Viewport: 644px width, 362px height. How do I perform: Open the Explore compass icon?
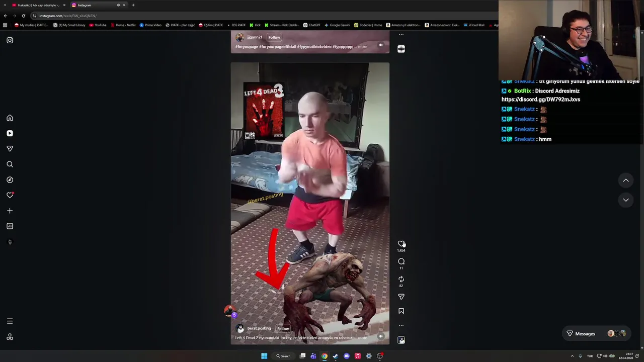coord(10,179)
